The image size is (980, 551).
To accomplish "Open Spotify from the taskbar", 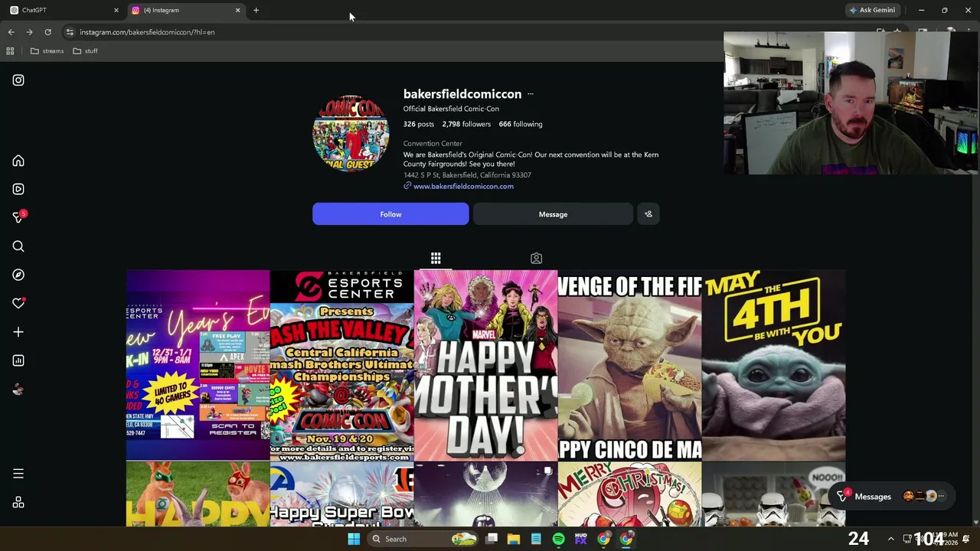I will pos(558,539).
